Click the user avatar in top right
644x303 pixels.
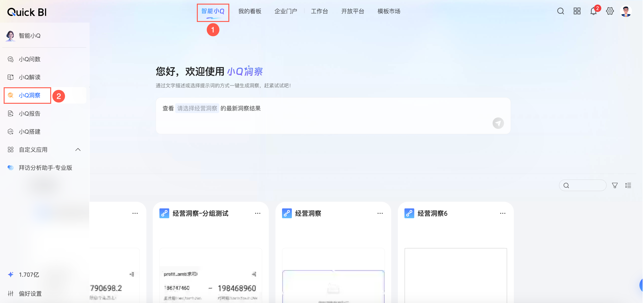(626, 11)
